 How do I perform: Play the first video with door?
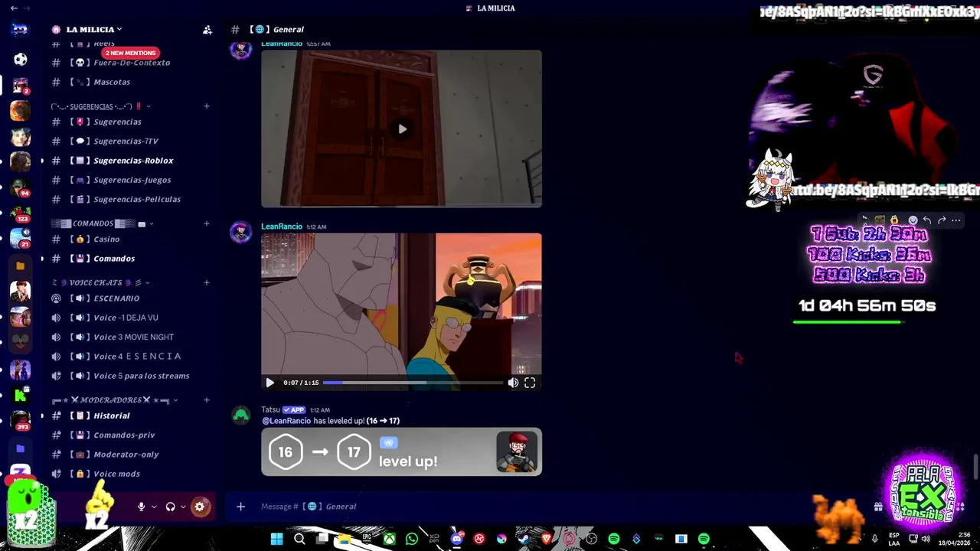click(402, 129)
